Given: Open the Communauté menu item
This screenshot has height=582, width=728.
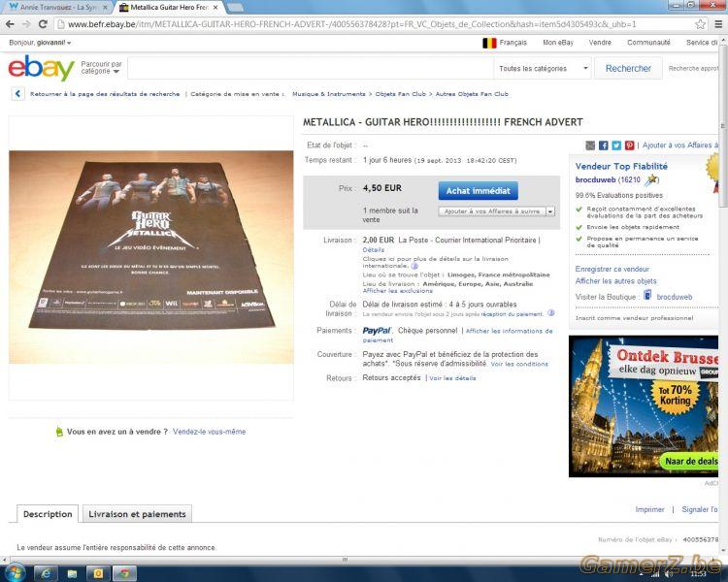Looking at the screenshot, I should click(x=648, y=43).
